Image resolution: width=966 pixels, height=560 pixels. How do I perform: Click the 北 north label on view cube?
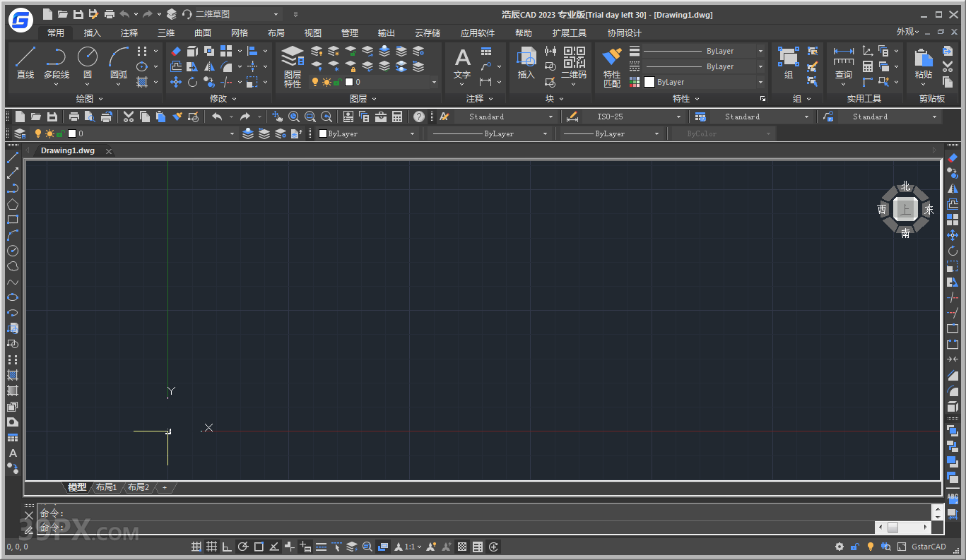905,186
